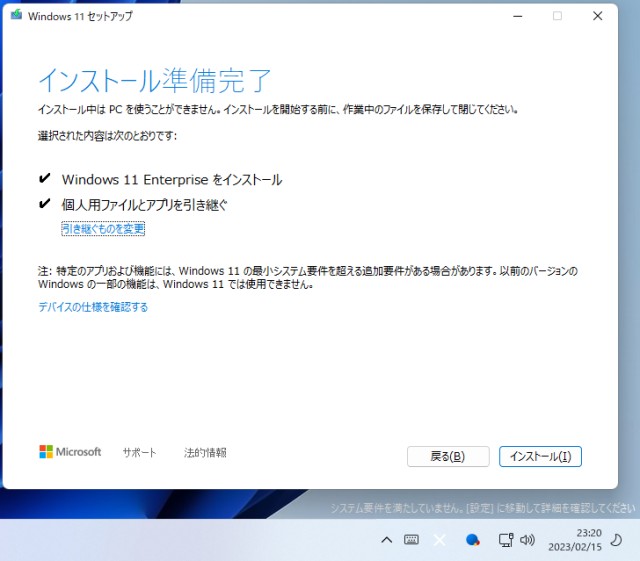The image size is (640, 561).
Task: Open the taskbar clock showing 23:20
Action: (574, 540)
